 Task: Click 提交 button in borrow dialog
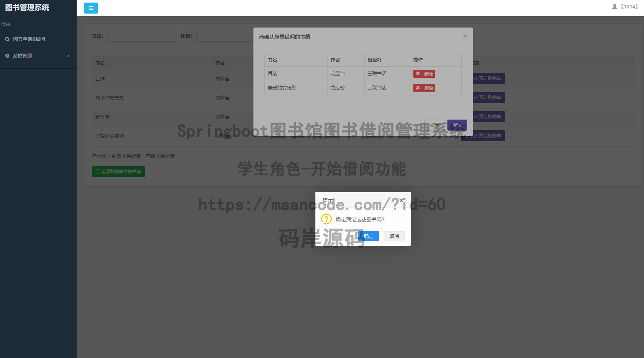coord(457,125)
